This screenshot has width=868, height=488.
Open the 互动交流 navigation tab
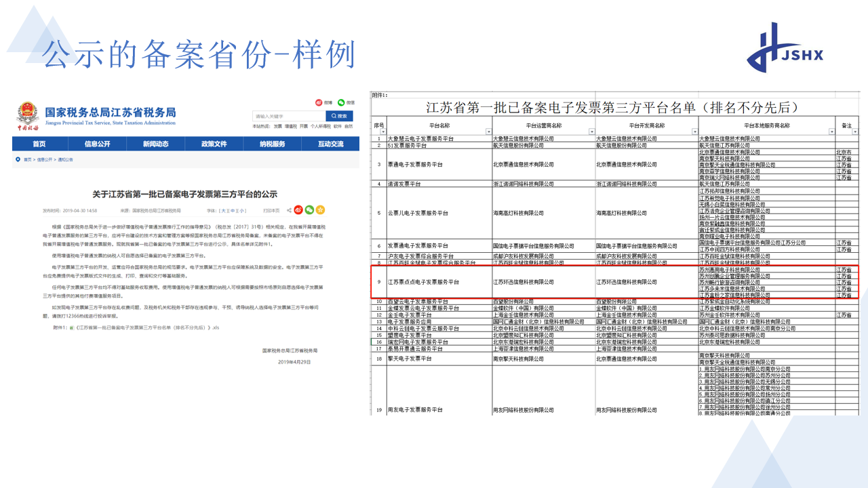click(x=331, y=144)
